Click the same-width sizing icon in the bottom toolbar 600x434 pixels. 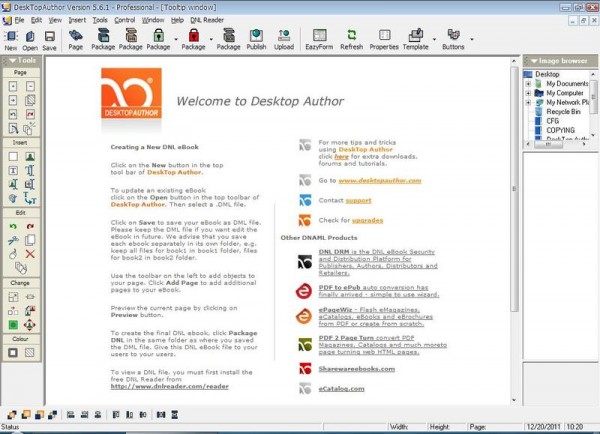click(x=161, y=414)
